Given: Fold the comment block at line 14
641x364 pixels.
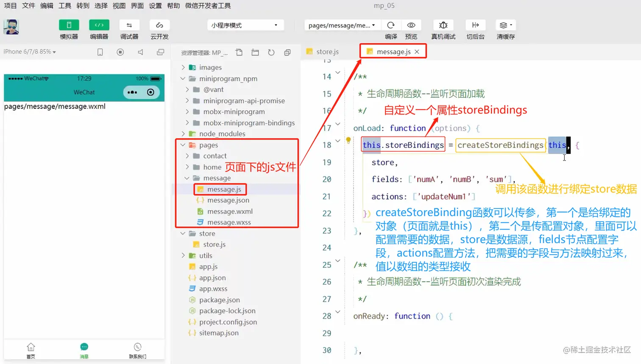Looking at the screenshot, I should pos(338,73).
